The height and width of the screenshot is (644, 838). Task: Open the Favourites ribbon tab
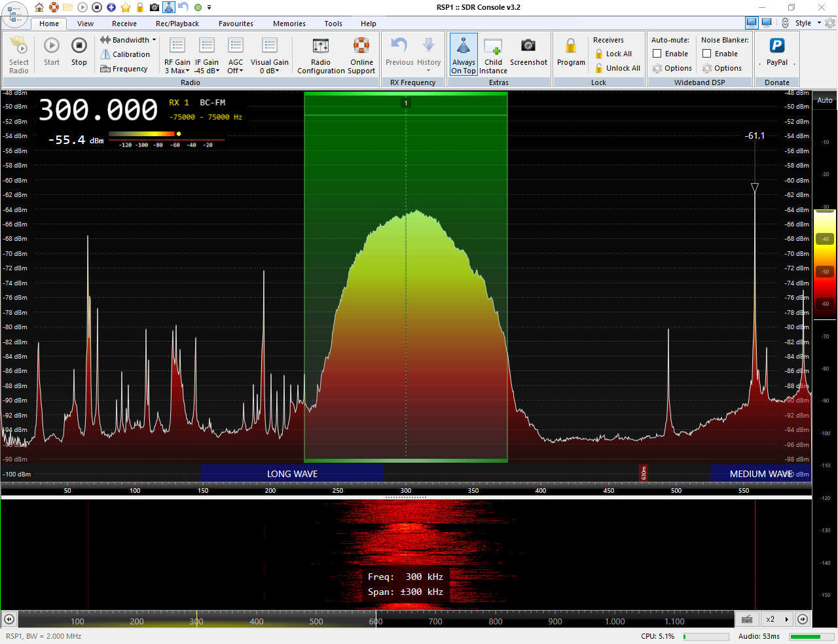236,24
